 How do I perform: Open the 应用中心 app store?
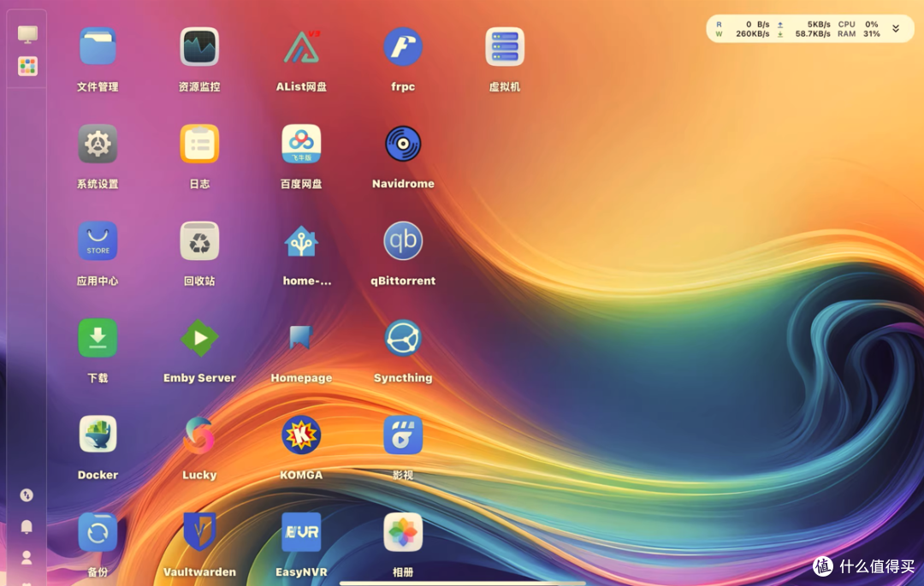(98, 241)
